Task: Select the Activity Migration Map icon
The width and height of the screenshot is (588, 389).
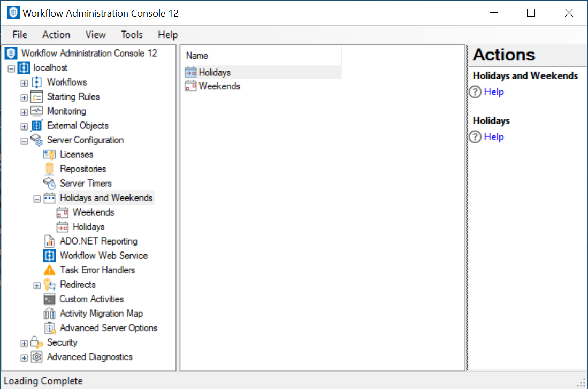Action: coord(50,314)
